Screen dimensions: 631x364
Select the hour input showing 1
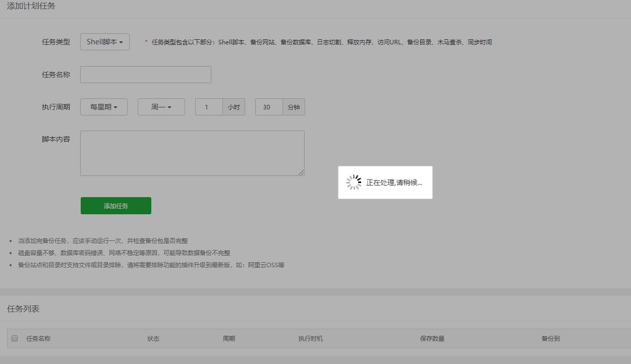pyautogui.click(x=208, y=106)
